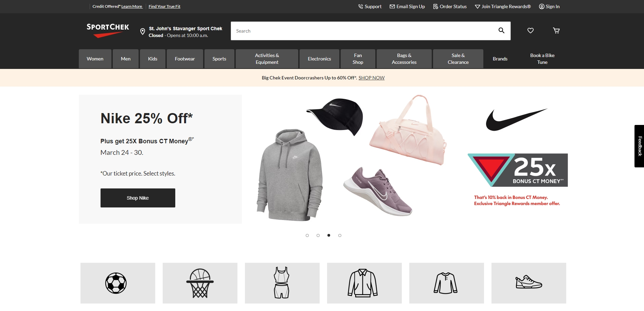Open the wishlist heart icon
This screenshot has height=311, width=644.
point(531,31)
